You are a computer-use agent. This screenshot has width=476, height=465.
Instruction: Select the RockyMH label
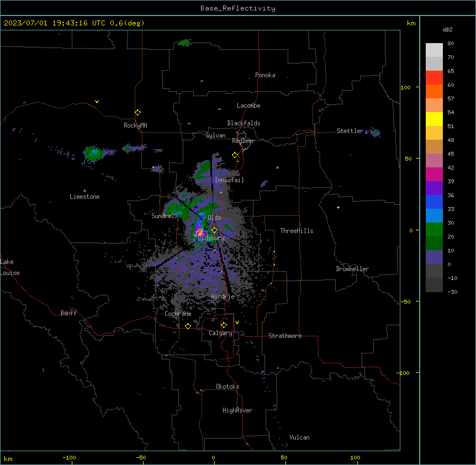pyautogui.click(x=135, y=125)
